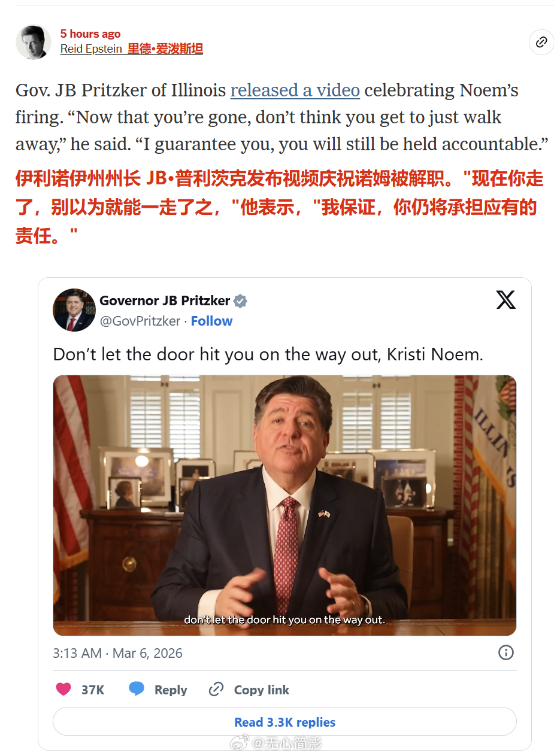Open the @GovPritzker handle
The image size is (554, 756).
140,321
